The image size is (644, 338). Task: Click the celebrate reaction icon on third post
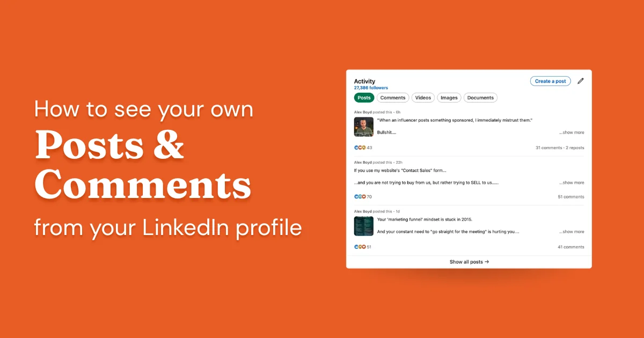[360, 247]
